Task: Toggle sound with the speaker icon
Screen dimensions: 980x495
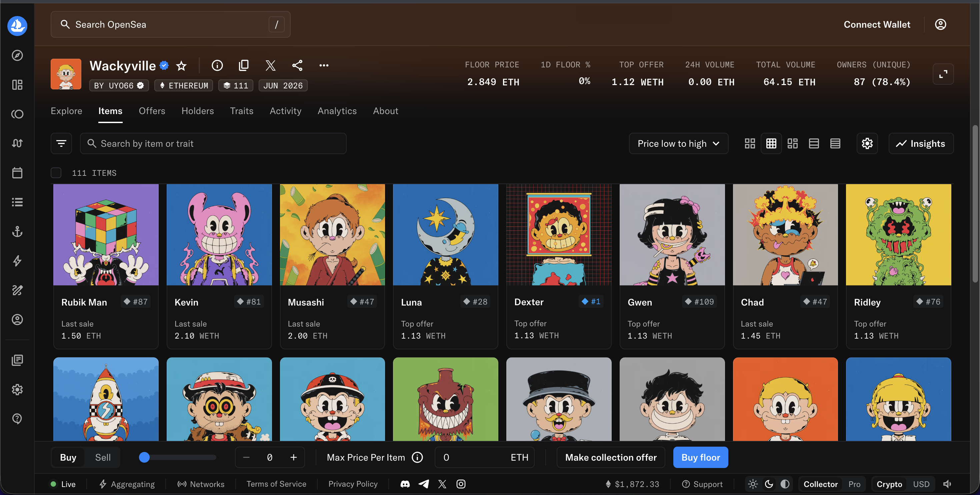Action: (947, 484)
